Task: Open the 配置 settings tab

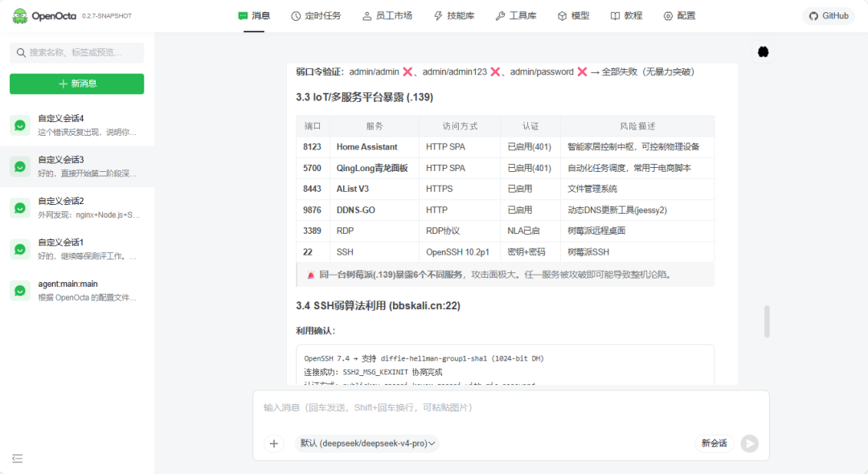Action: pyautogui.click(x=679, y=16)
